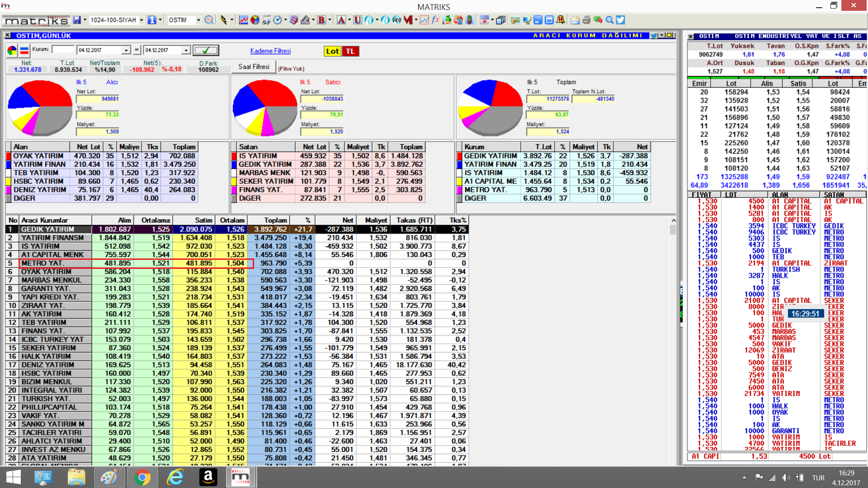This screenshot has width=868, height=488.
Task: Click the Ilk 5 Satici sellers pie chart
Action: click(x=265, y=108)
